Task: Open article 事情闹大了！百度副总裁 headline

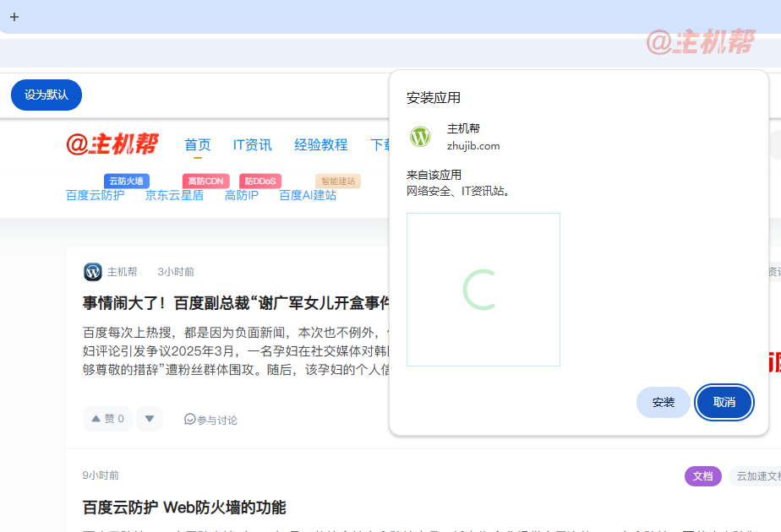Action: [x=236, y=302]
